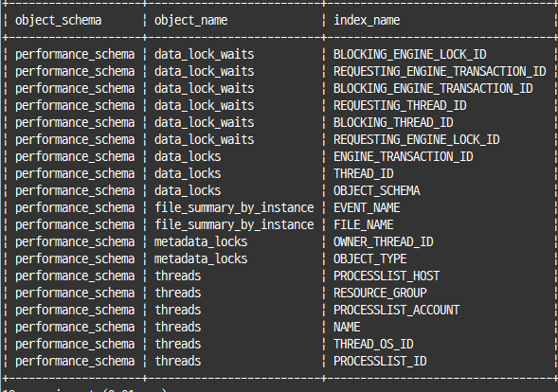Click the REQUESTING_ENGINE_TRANSACTION_ID index entry

pos(440,72)
